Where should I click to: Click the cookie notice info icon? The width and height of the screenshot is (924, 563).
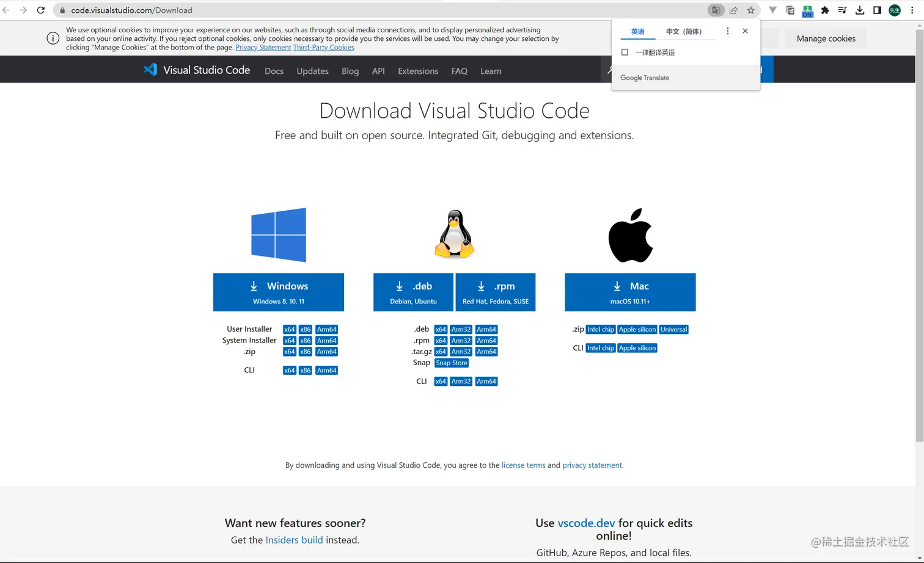click(x=53, y=38)
